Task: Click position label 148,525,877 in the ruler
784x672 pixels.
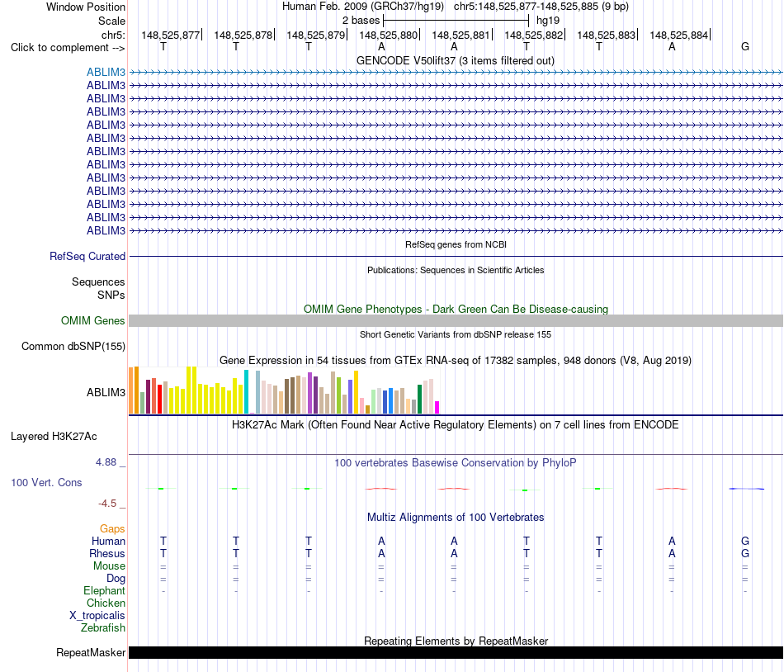Action: click(171, 35)
